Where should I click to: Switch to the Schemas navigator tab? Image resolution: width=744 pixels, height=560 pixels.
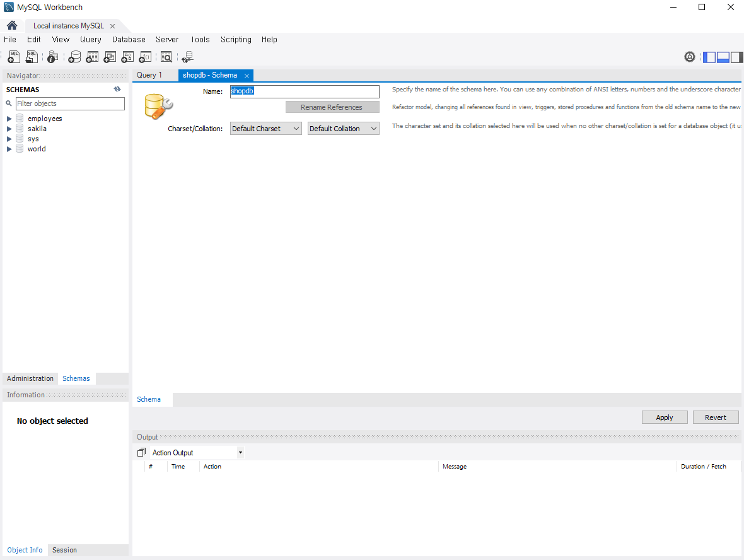coord(76,378)
